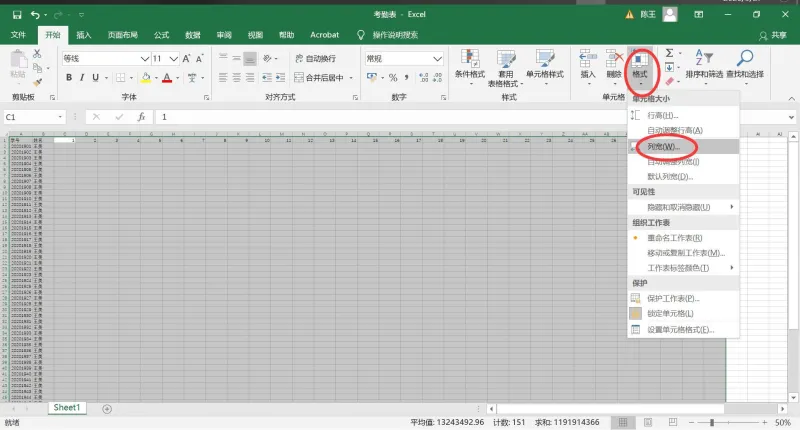Click the Copy icon in clipboard group
The height and width of the screenshot is (430, 800).
[37, 68]
